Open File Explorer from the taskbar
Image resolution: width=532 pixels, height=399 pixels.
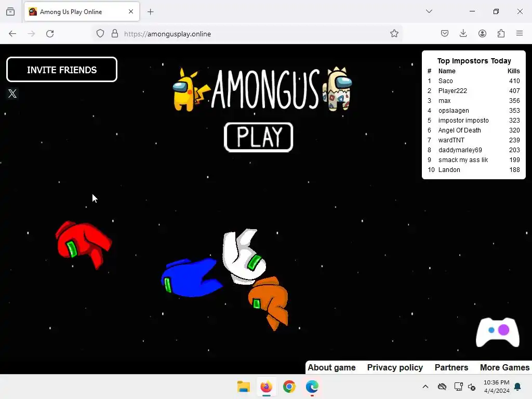click(x=243, y=387)
